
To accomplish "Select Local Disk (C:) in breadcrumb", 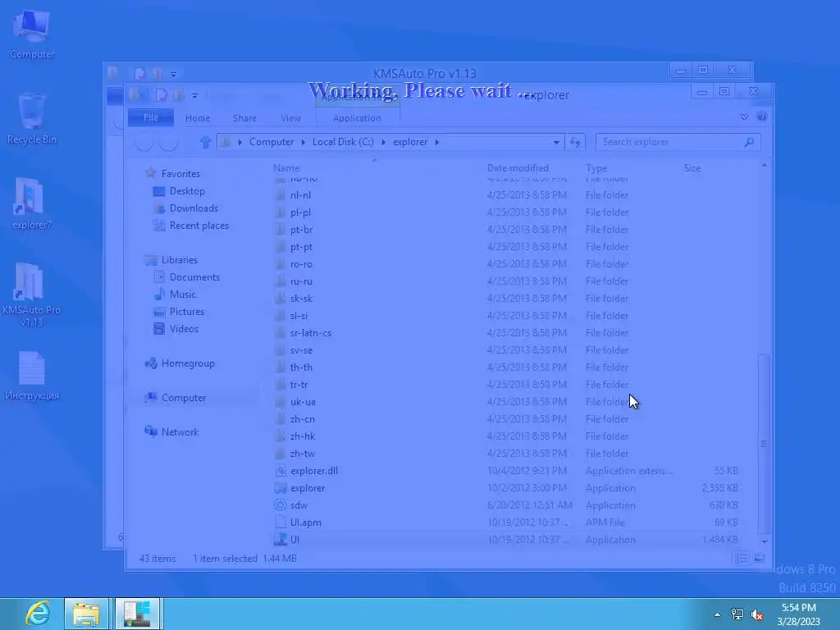I will (343, 142).
